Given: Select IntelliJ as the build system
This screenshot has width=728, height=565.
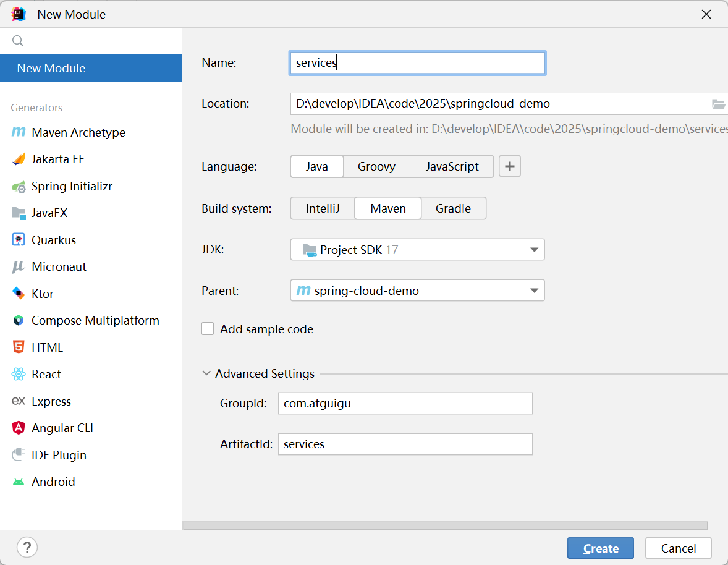Looking at the screenshot, I should (323, 208).
